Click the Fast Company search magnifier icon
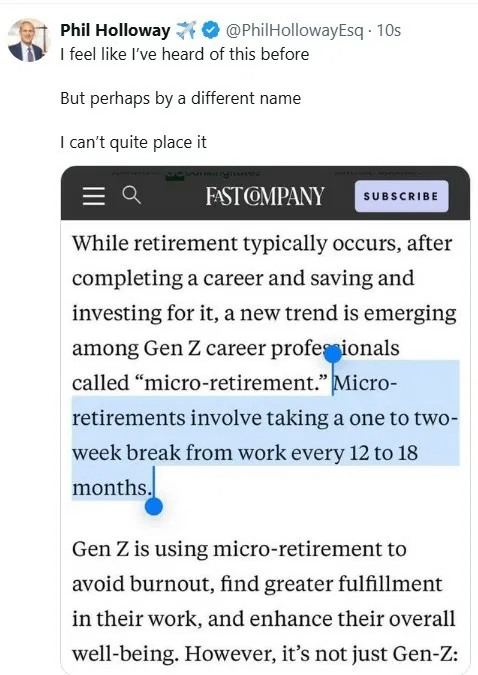 pos(131,195)
